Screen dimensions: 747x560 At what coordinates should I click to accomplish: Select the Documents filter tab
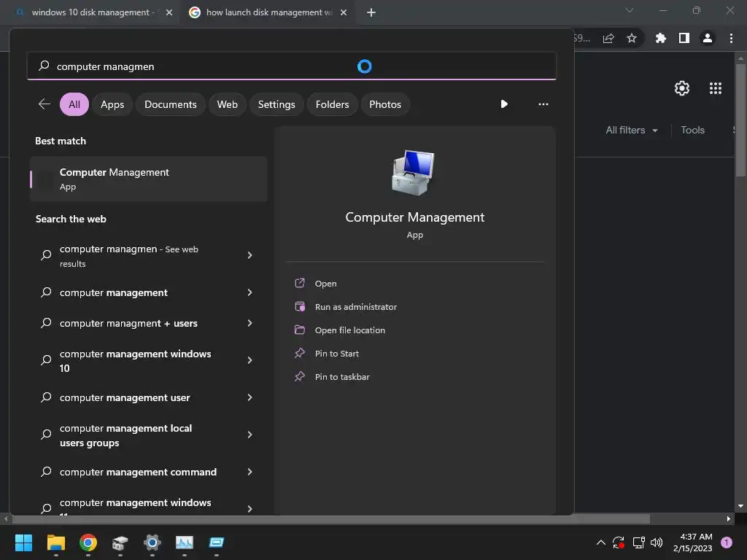point(171,104)
